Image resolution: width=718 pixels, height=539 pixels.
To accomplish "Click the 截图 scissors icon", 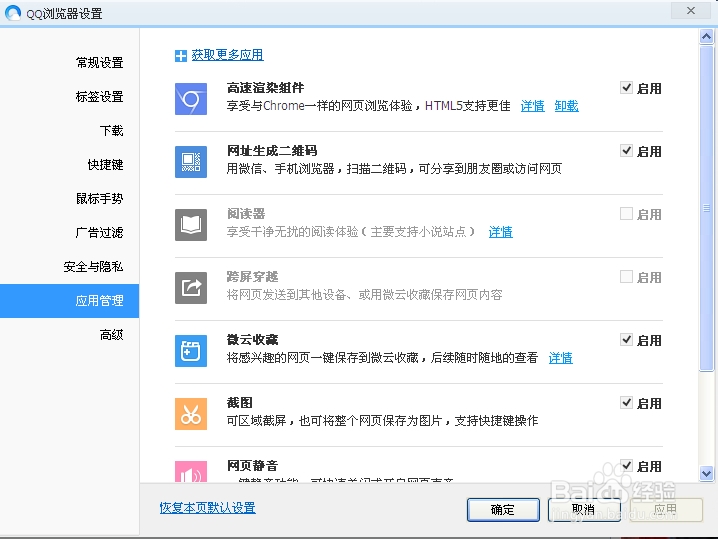I will pos(191,414).
